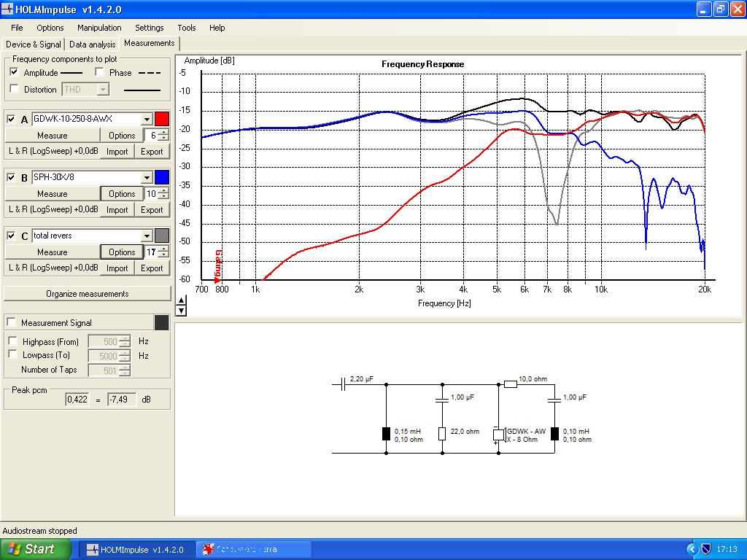
Task: Click the Number of Taps spinner arrows
Action: (125, 370)
